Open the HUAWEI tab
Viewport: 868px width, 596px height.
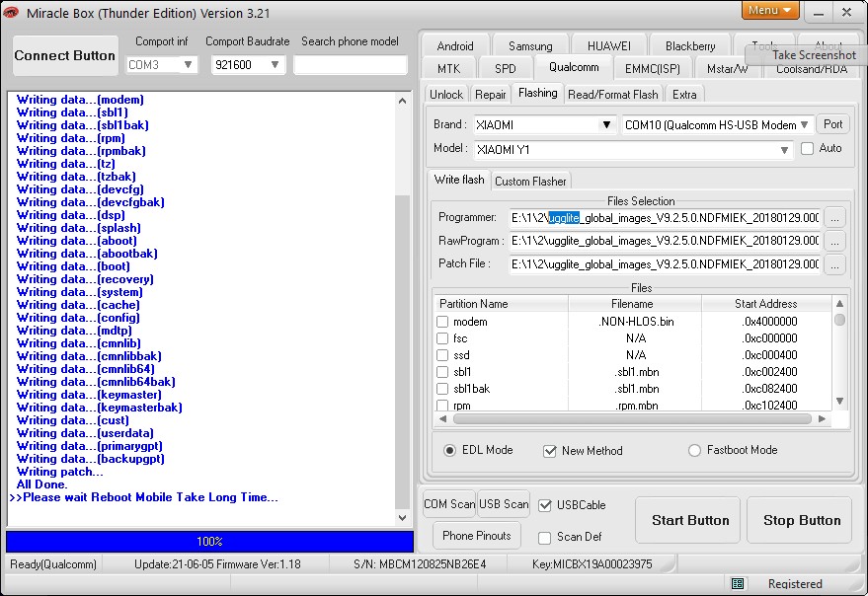609,46
